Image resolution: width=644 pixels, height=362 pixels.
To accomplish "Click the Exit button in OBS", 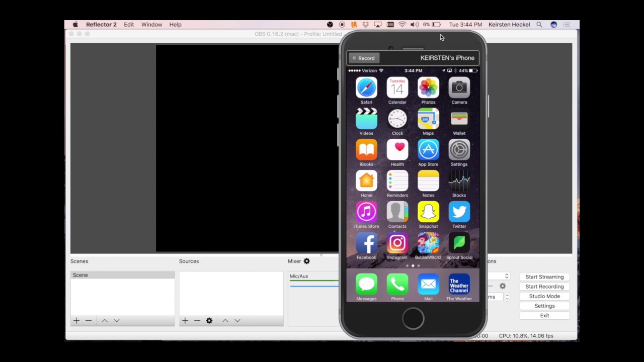I will [544, 315].
